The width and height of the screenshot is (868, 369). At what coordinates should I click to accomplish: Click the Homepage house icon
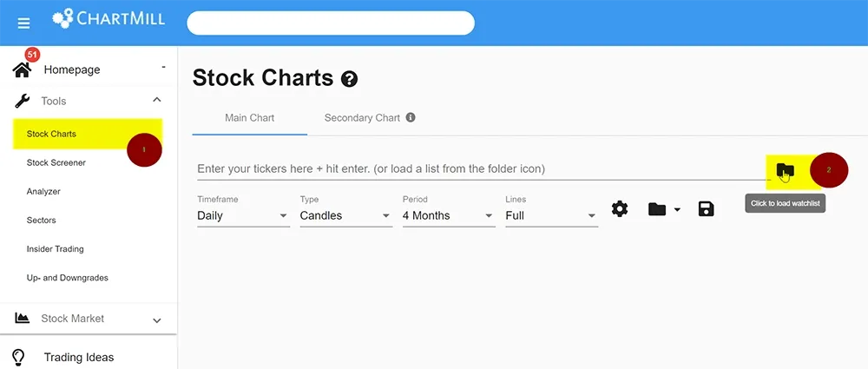click(x=23, y=69)
